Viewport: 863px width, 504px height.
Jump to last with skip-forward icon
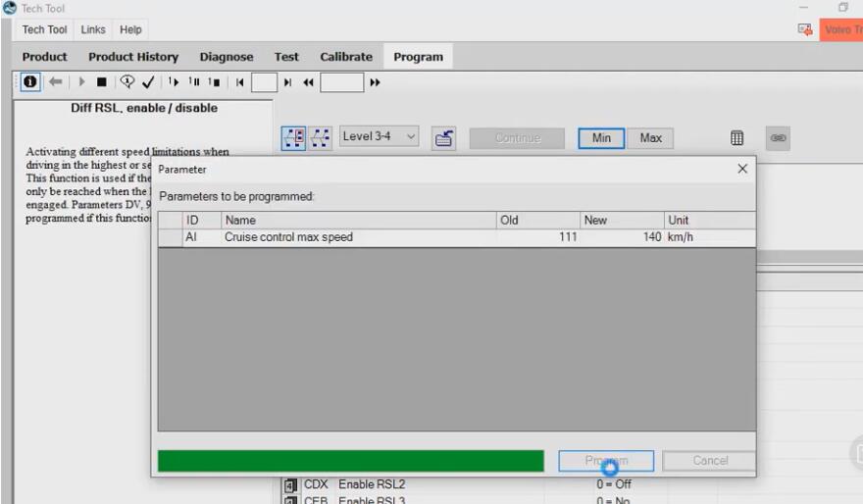(287, 82)
